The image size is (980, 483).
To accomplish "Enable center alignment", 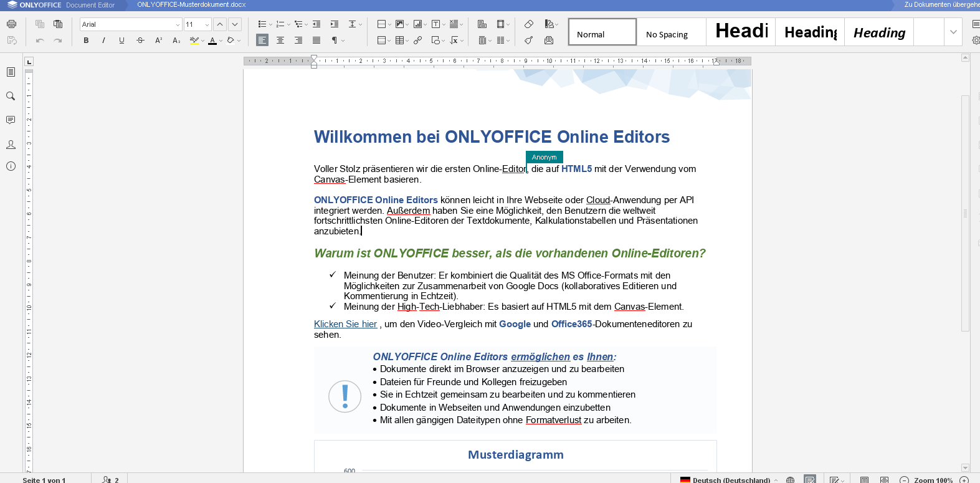I will click(280, 41).
